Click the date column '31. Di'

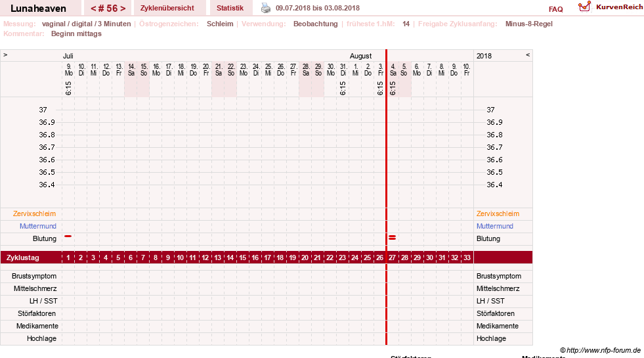343,70
